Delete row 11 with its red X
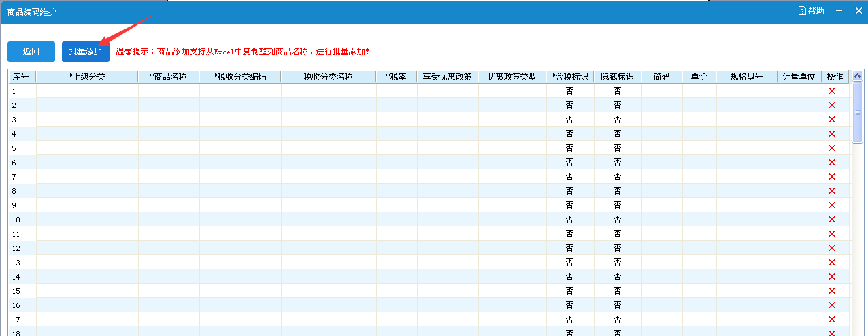 (x=831, y=234)
